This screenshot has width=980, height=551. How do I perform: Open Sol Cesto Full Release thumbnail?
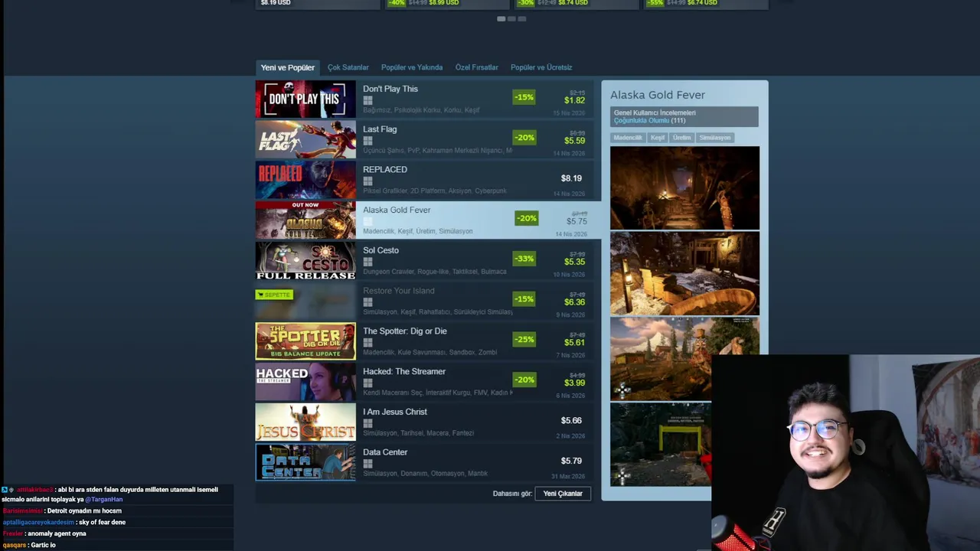[305, 261]
